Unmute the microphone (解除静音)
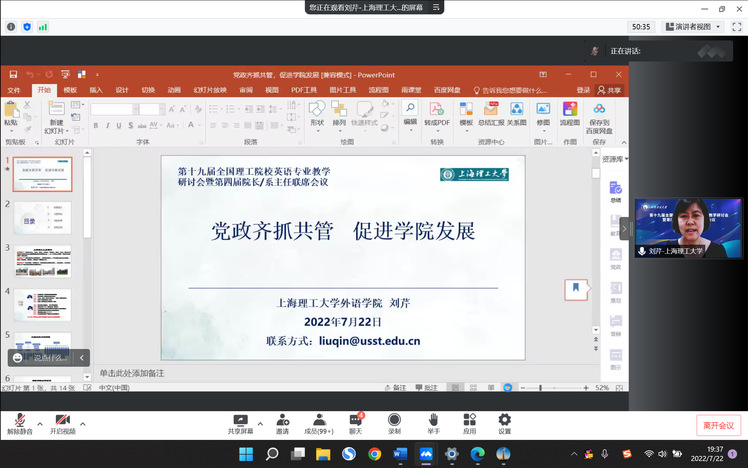The width and height of the screenshot is (748, 468). point(19,421)
